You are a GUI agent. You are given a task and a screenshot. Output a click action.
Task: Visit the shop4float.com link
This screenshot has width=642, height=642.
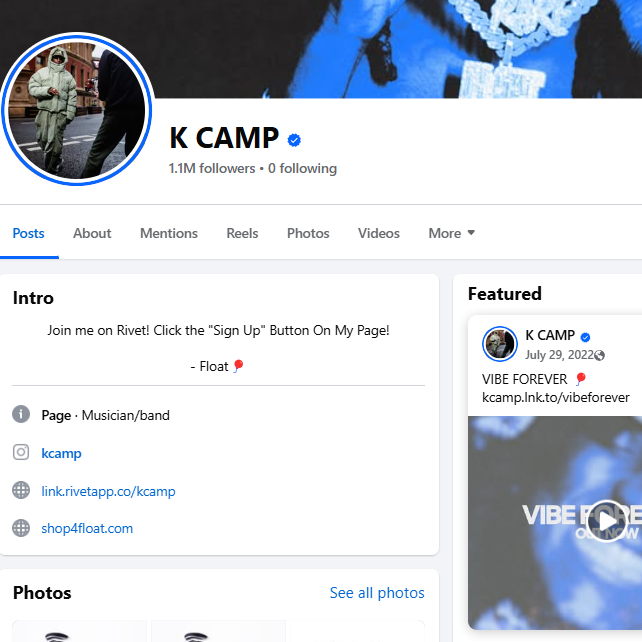click(x=87, y=528)
